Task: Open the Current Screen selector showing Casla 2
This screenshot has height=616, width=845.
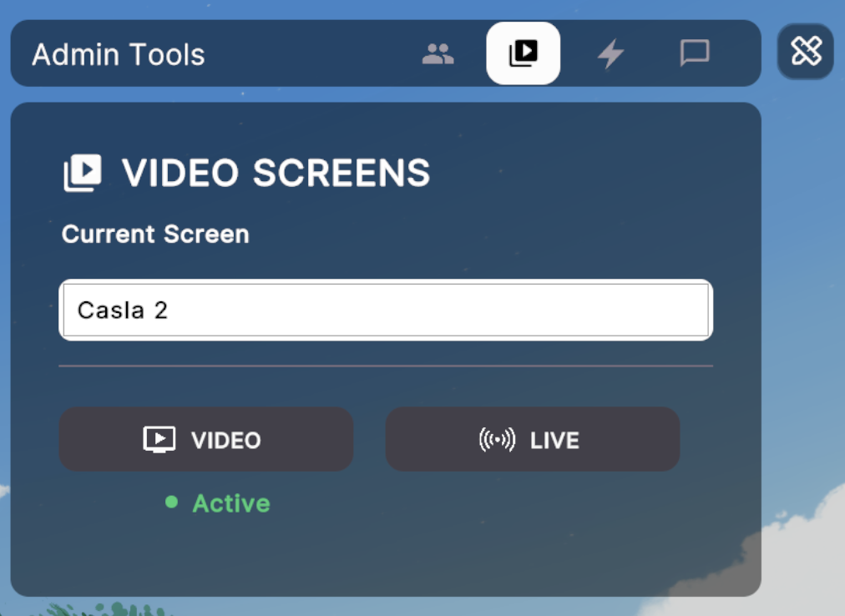Action: pos(386,311)
